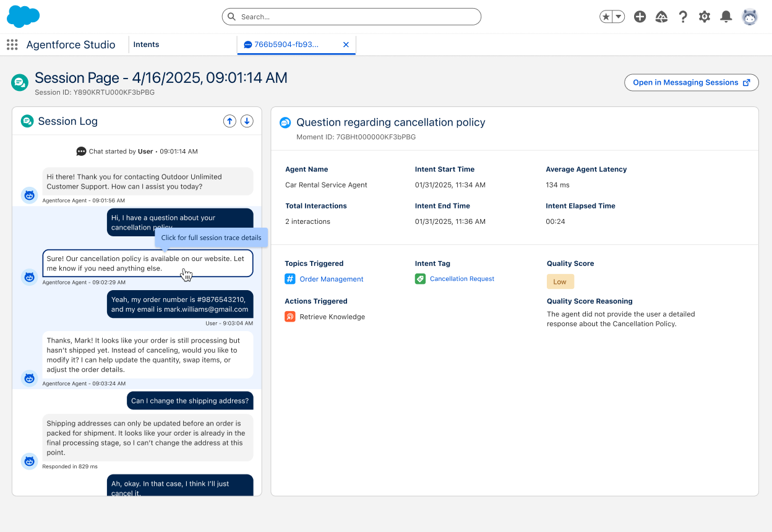Open the Trailhead guidance icon
This screenshot has width=772, height=532.
coord(661,17)
